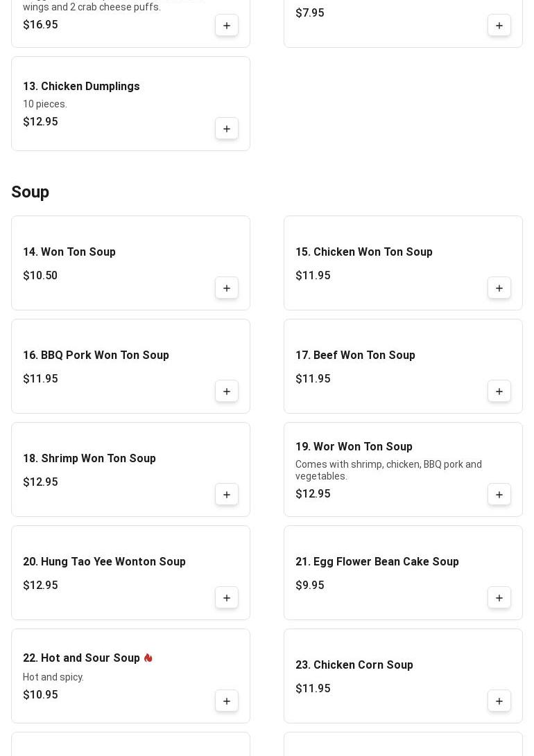Add Won Ton Soup to cart
Image resolution: width=534 pixels, height=756 pixels.
227,288
